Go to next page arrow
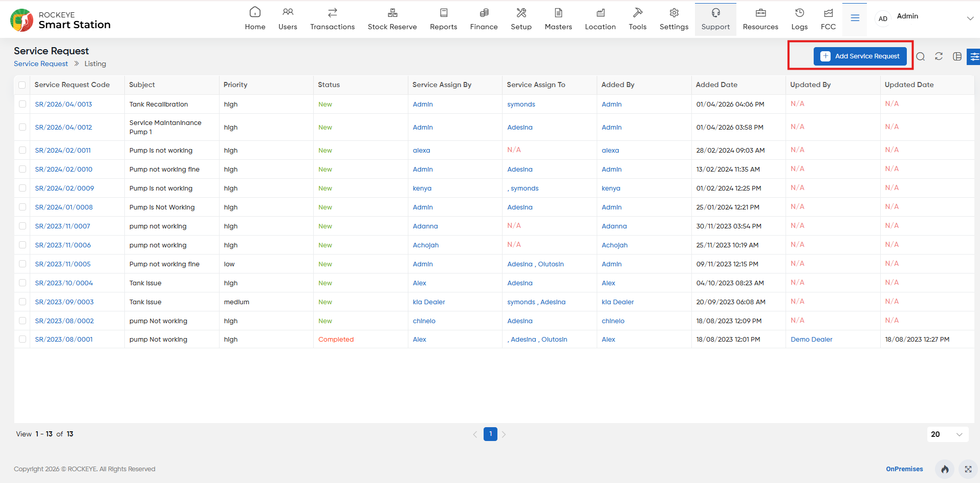This screenshot has width=980, height=483. 504,434
